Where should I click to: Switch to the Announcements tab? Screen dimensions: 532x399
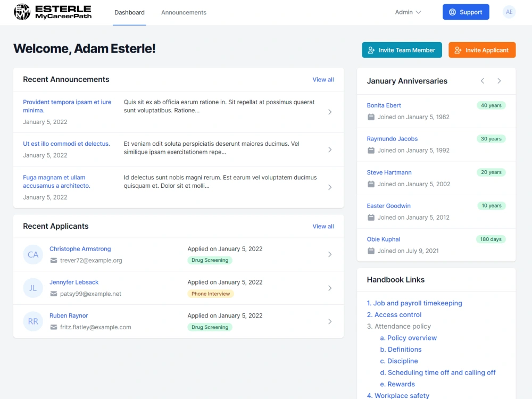click(x=184, y=13)
